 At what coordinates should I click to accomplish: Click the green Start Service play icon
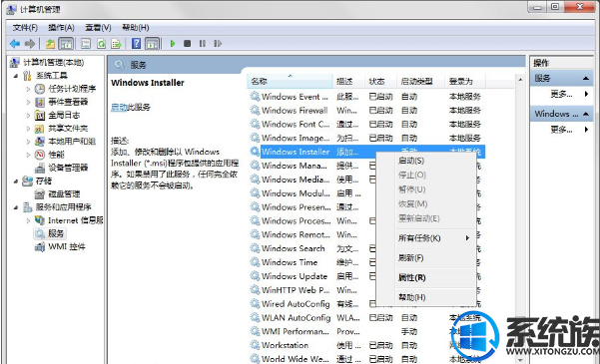click(x=173, y=44)
